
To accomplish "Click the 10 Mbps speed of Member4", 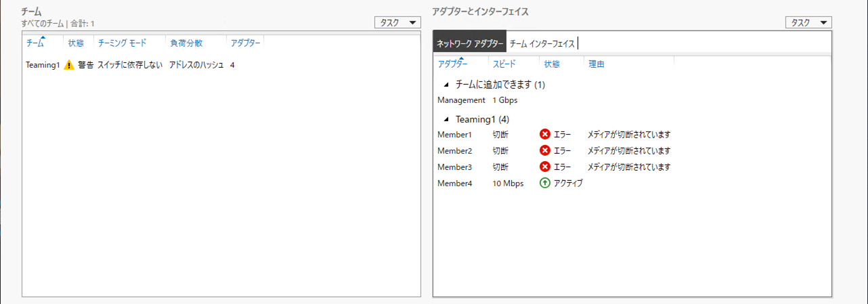I will coord(508,183).
